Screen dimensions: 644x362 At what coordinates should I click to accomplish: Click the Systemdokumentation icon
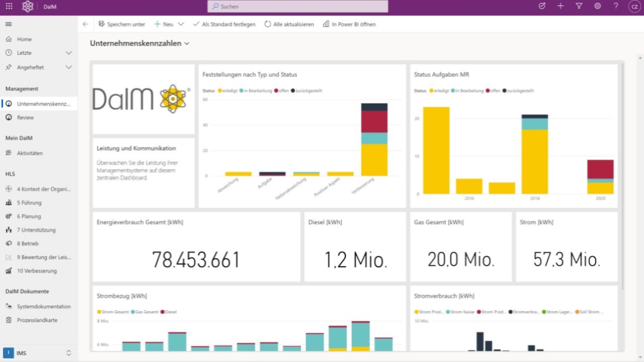(x=9, y=306)
